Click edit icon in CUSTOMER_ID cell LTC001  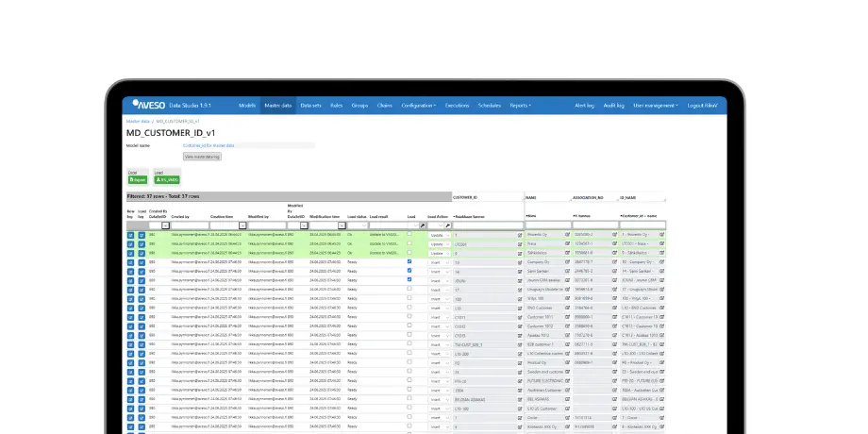click(x=520, y=244)
